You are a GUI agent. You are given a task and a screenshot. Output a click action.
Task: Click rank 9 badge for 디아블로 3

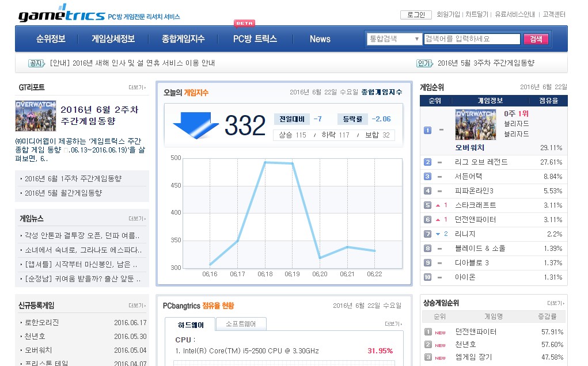click(x=427, y=263)
